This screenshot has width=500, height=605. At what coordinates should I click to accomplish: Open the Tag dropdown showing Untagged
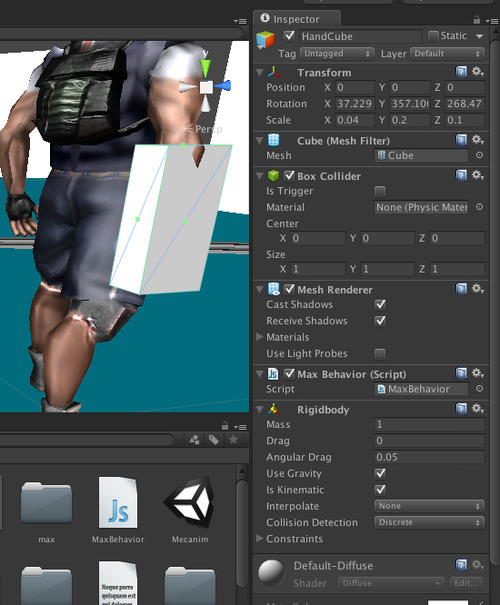point(337,53)
